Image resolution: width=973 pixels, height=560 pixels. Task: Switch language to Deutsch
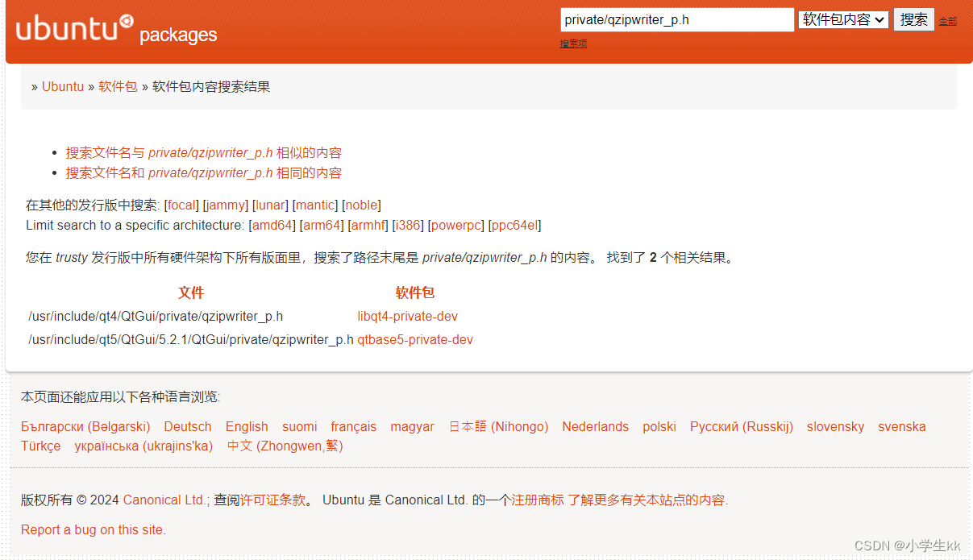[188, 427]
